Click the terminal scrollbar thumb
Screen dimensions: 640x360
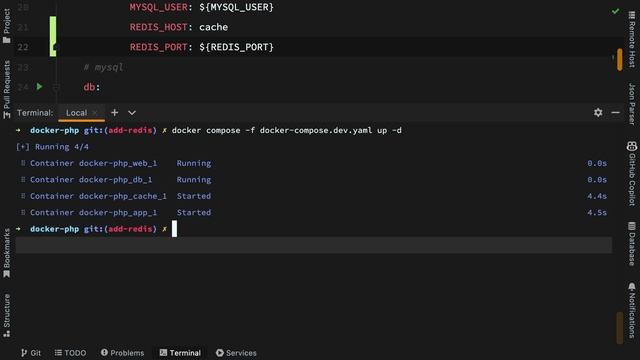[x=620, y=328]
